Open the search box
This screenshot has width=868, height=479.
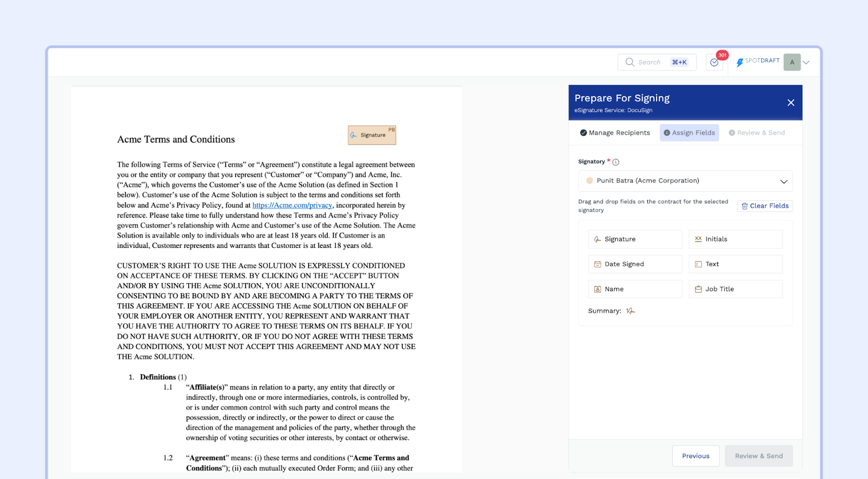[657, 62]
